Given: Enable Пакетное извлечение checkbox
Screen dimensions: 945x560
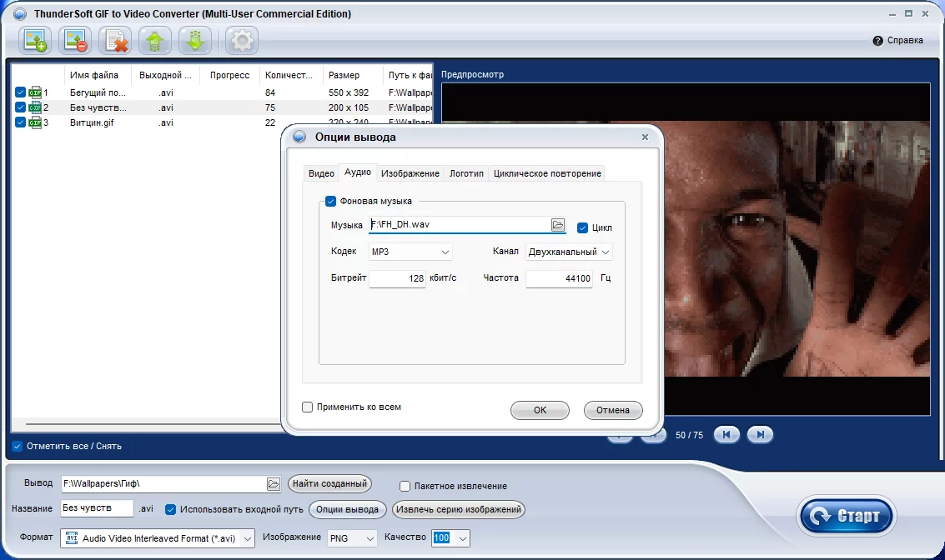Looking at the screenshot, I should [x=405, y=486].
